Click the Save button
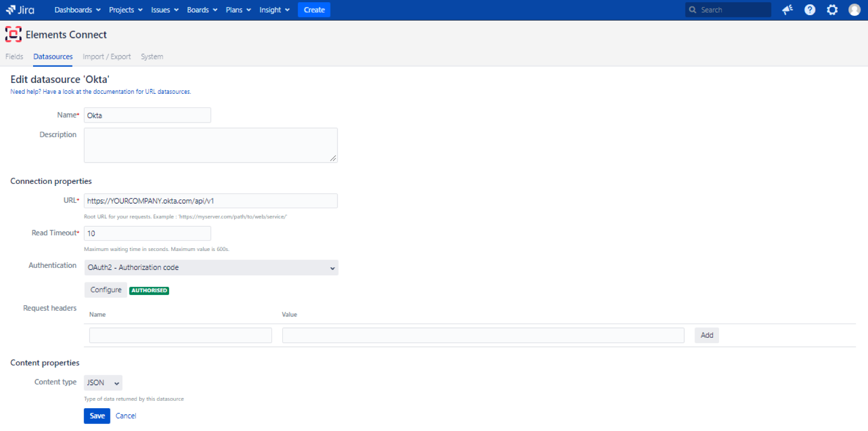Image resolution: width=868 pixels, height=431 pixels. click(97, 416)
